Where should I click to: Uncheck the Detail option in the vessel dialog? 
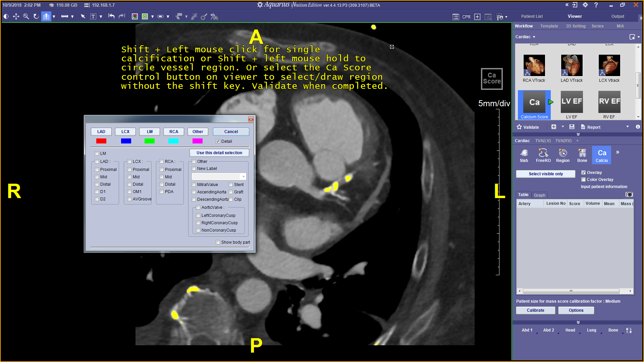(218, 141)
